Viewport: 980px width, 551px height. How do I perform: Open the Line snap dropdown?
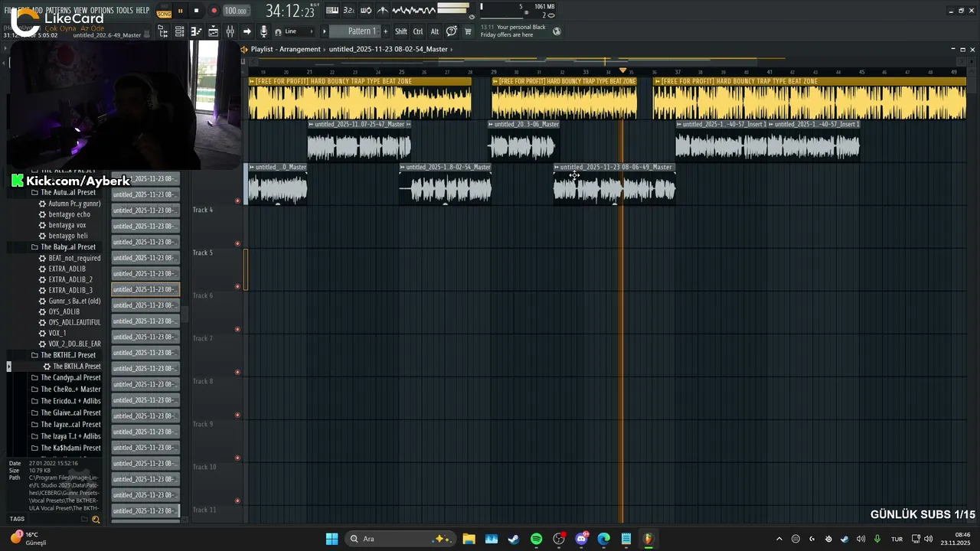tap(299, 31)
